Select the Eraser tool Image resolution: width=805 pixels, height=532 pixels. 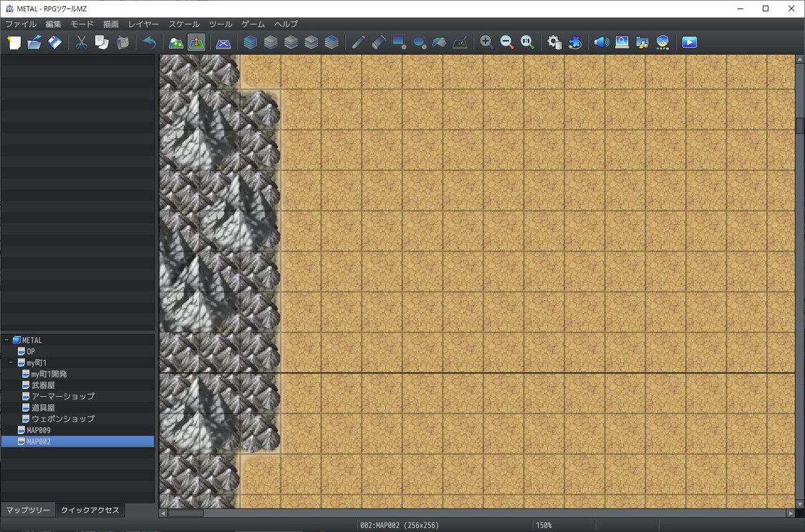(x=378, y=42)
